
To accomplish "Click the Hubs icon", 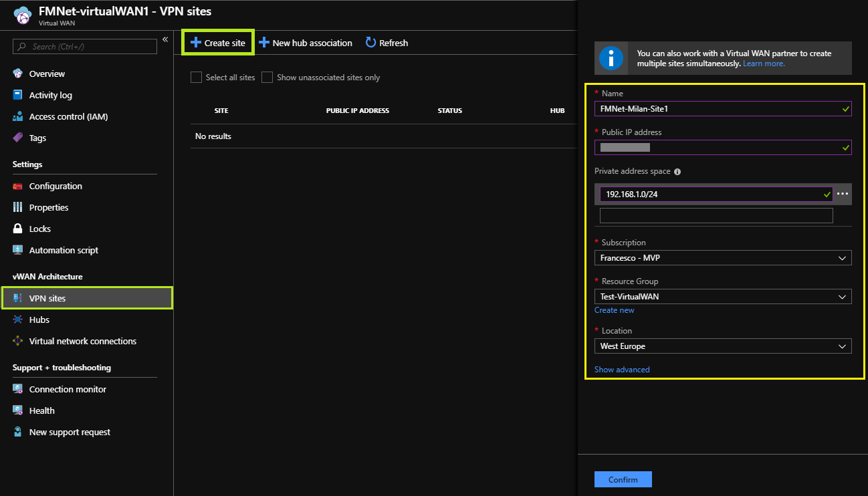I will (18, 320).
